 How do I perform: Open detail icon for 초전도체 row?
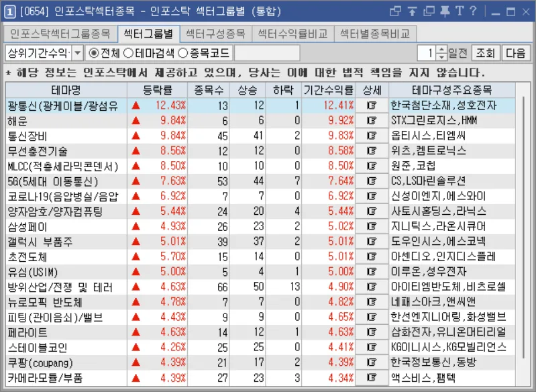pos(372,256)
